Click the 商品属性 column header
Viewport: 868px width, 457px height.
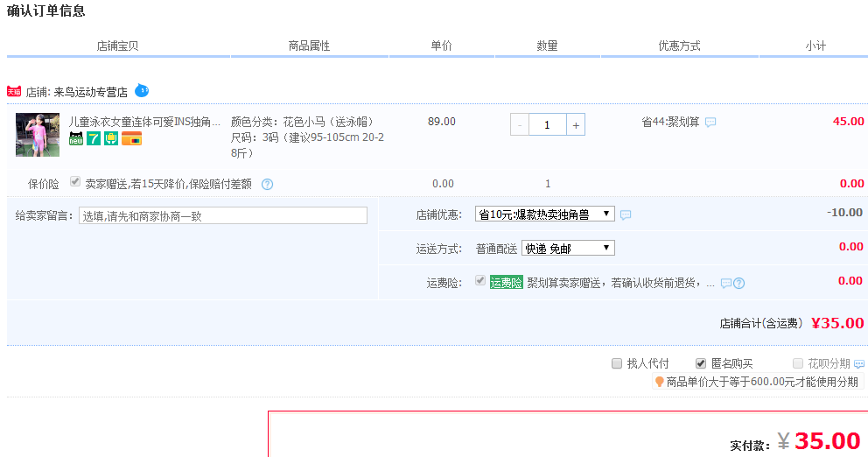pyautogui.click(x=309, y=46)
